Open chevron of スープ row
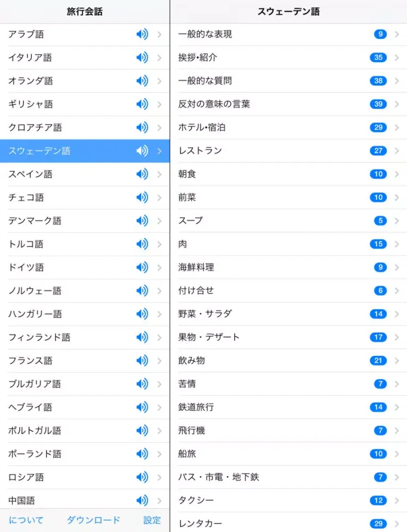Image resolution: width=407 pixels, height=532 pixels. pos(396,221)
